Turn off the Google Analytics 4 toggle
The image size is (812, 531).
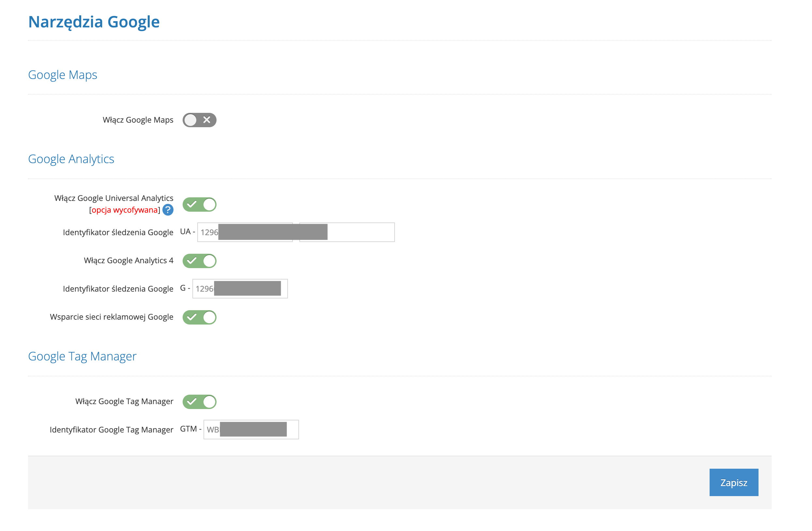pyautogui.click(x=199, y=261)
